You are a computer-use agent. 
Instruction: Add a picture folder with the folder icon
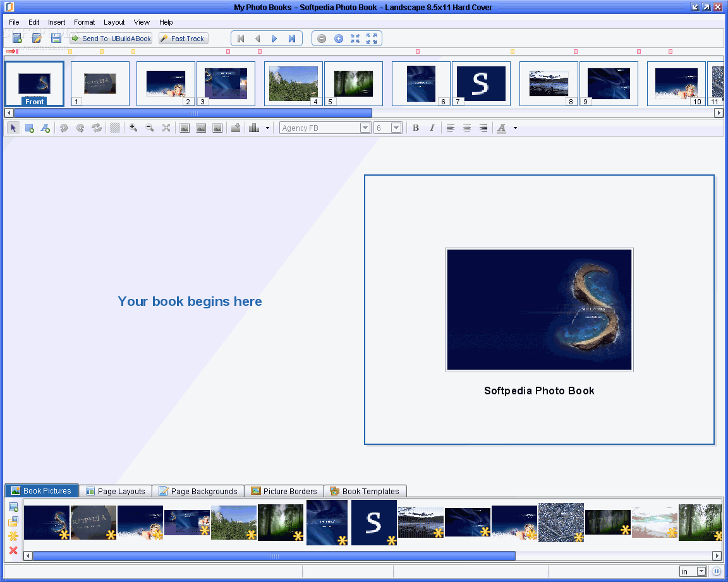pyautogui.click(x=13, y=522)
